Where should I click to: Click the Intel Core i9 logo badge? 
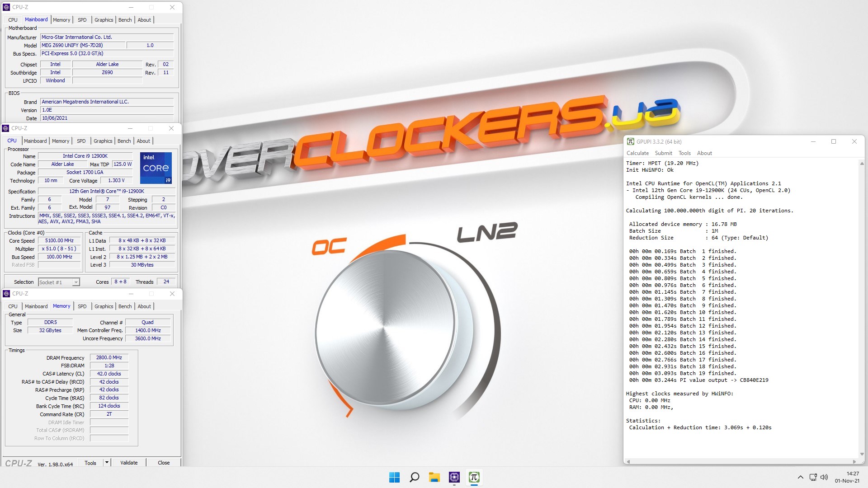156,168
